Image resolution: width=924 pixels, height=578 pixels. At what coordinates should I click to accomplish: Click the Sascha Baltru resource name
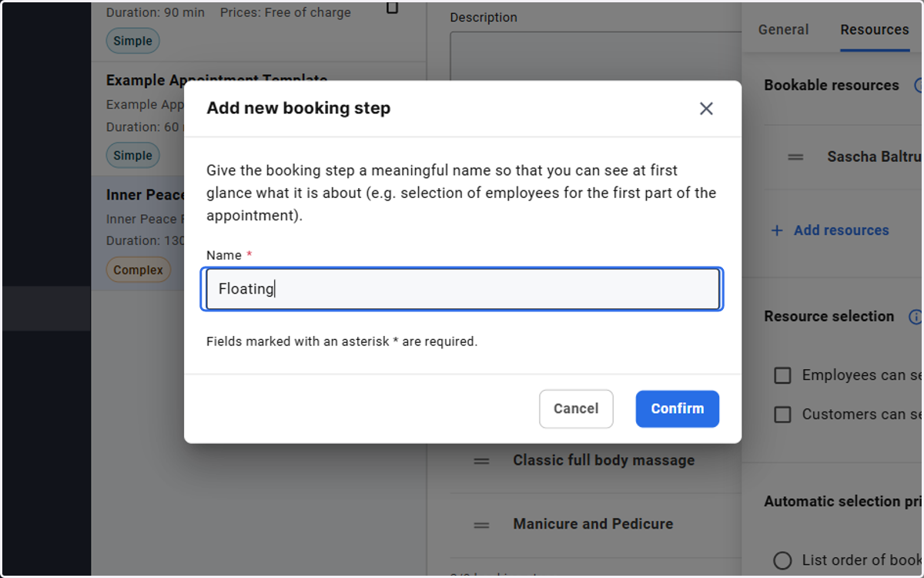[875, 156]
